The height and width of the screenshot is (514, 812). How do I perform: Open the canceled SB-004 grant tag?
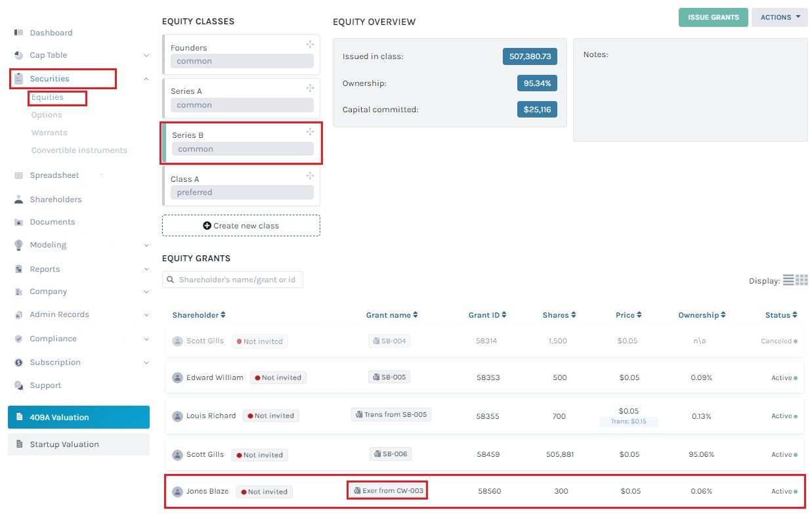[x=389, y=341]
